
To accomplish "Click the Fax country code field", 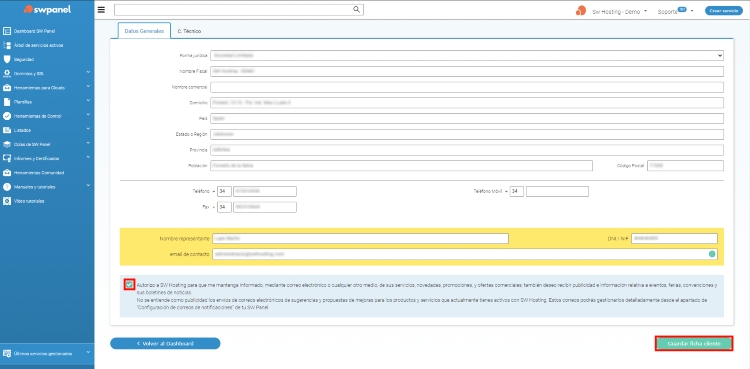I will pos(224,207).
